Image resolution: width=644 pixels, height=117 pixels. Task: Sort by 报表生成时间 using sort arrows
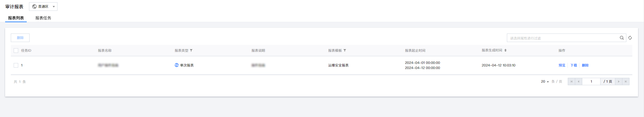point(505,50)
